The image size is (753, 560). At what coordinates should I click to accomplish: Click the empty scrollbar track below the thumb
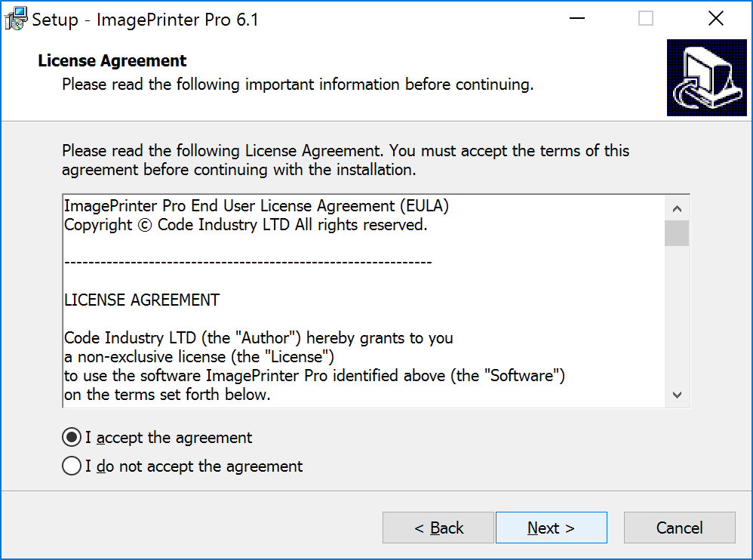click(x=677, y=314)
